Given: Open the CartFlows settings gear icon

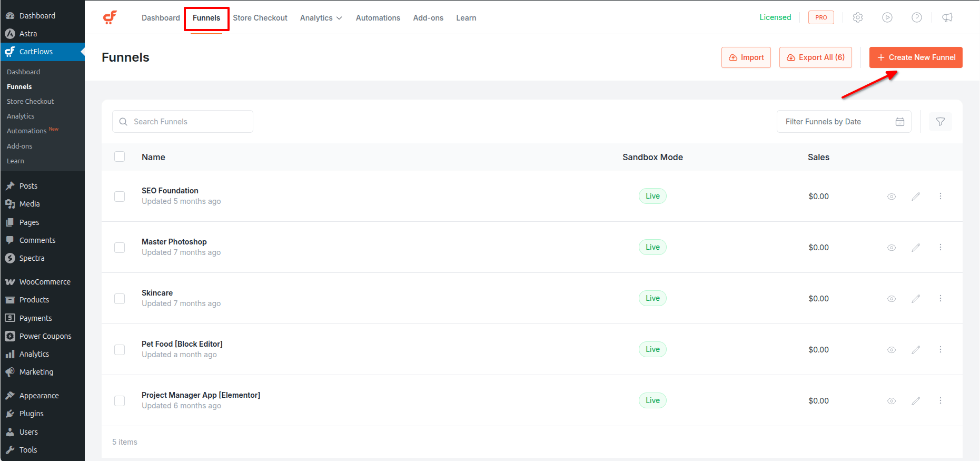Looking at the screenshot, I should (858, 17).
